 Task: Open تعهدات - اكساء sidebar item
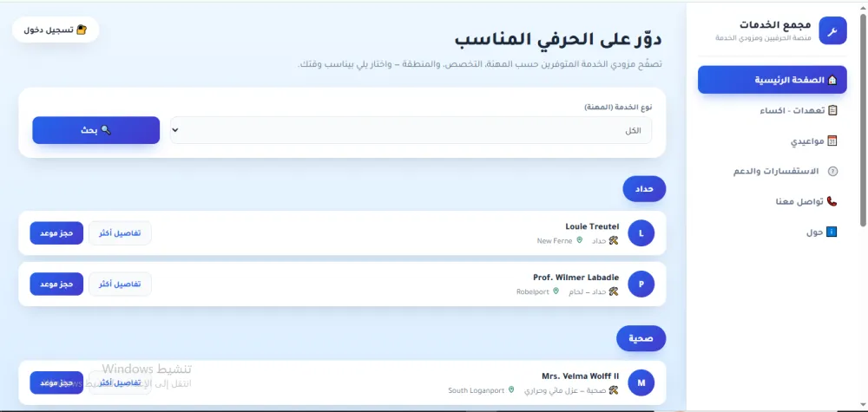point(773,111)
